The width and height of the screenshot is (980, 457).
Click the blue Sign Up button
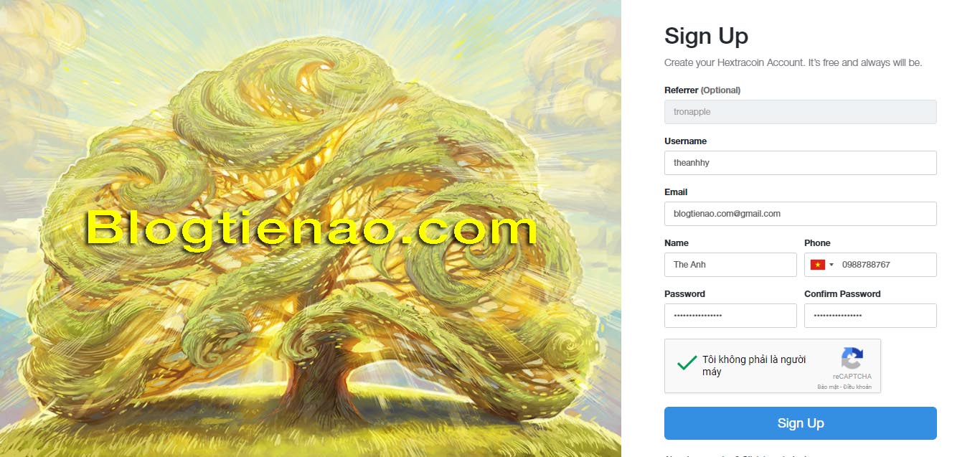(801, 423)
